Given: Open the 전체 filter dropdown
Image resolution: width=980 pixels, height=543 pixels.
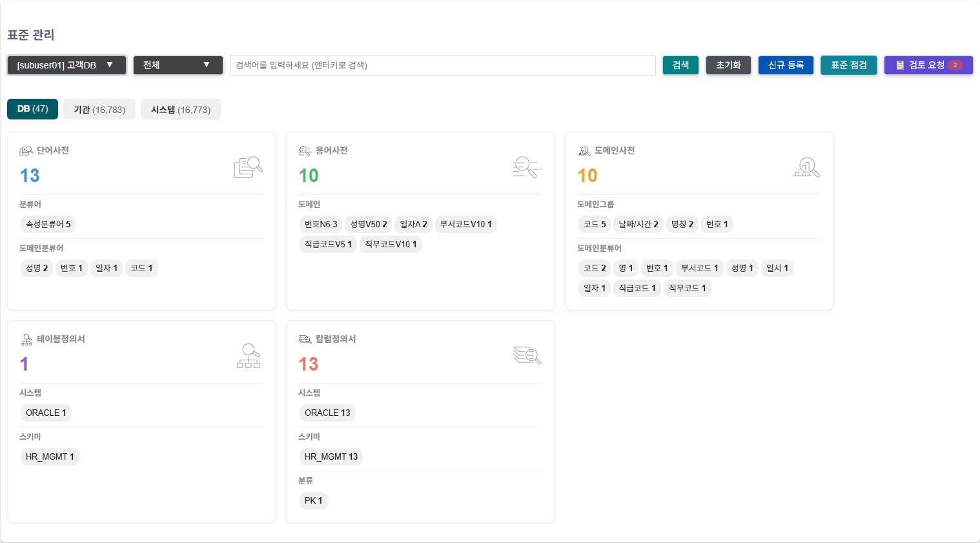Looking at the screenshot, I should [178, 65].
